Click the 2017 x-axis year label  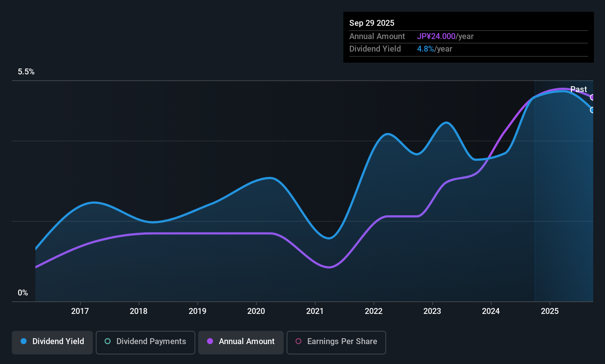click(x=80, y=311)
